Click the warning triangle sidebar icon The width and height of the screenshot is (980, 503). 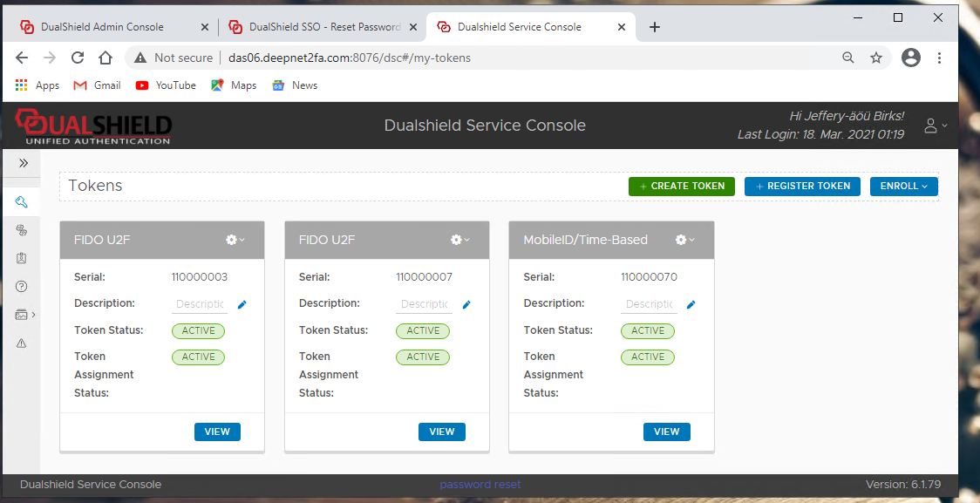coord(22,343)
